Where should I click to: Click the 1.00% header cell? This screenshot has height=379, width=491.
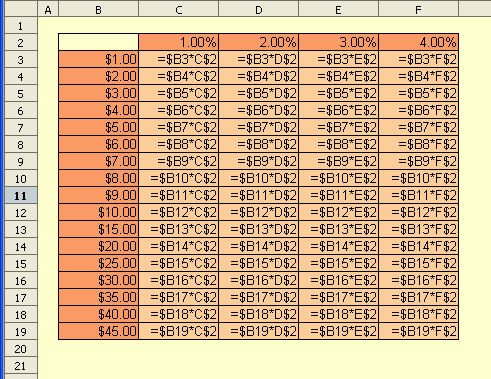tap(179, 42)
